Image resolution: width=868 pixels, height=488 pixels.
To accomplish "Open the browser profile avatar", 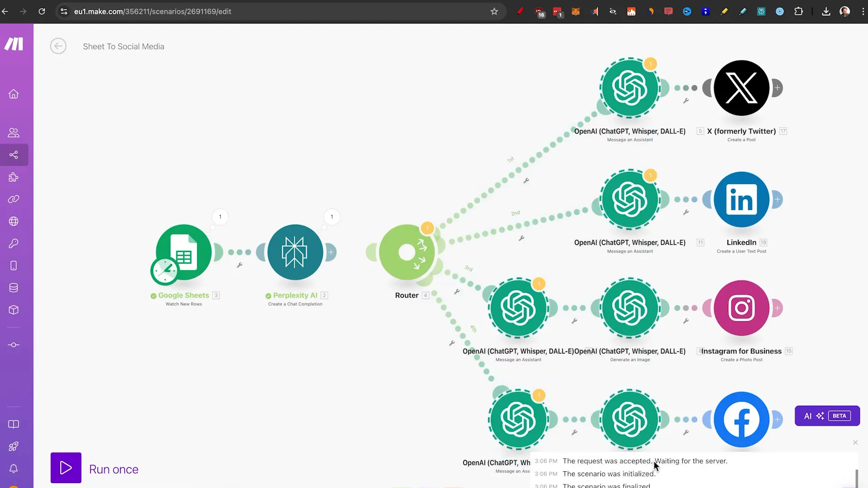I will tap(844, 11).
